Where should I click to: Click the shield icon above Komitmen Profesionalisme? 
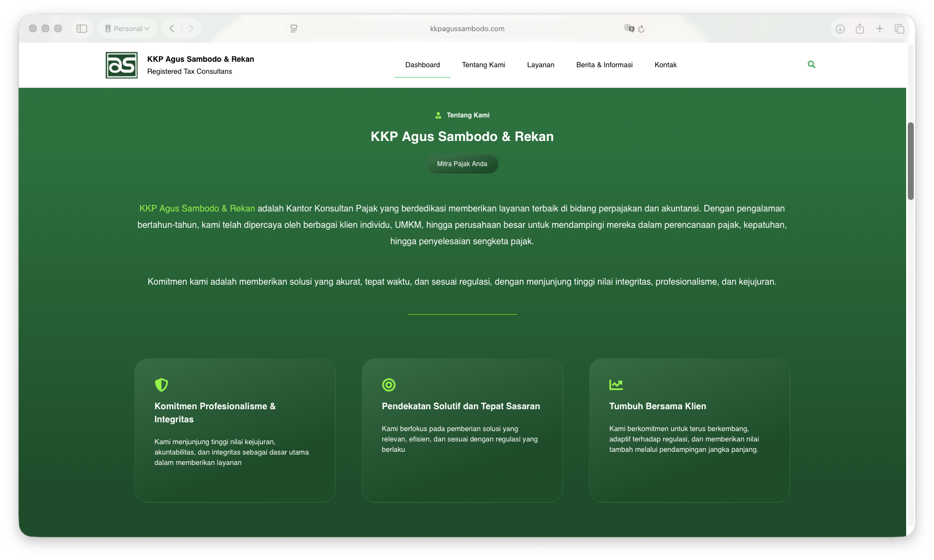point(161,385)
